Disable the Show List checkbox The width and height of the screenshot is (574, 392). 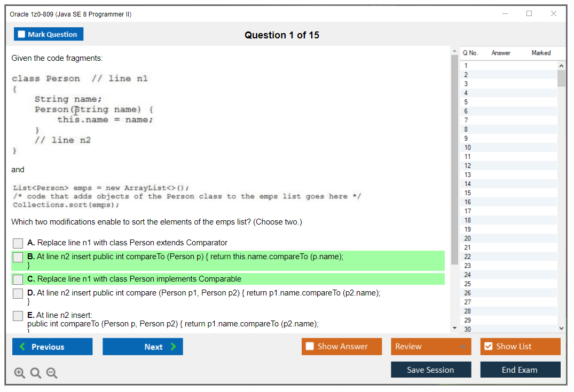pos(490,346)
